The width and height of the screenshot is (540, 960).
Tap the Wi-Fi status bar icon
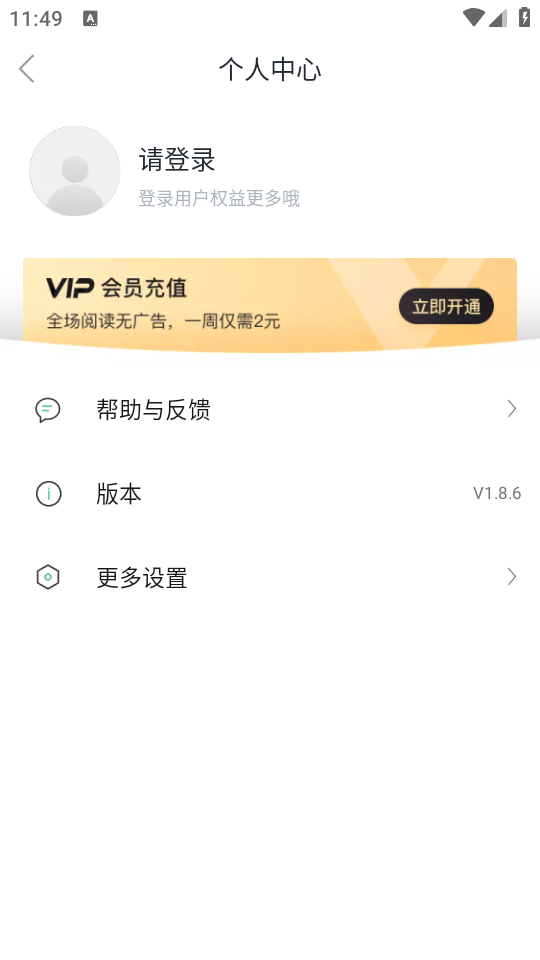coord(473,18)
